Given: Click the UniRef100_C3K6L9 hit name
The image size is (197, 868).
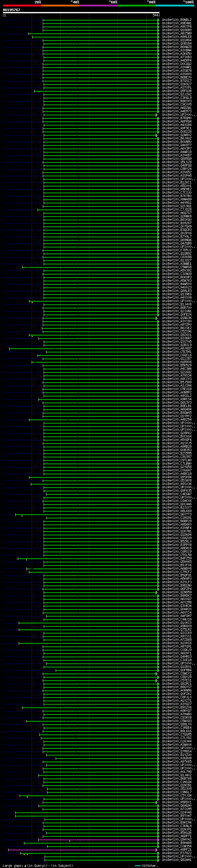Looking at the screenshot, I should (x=176, y=98).
